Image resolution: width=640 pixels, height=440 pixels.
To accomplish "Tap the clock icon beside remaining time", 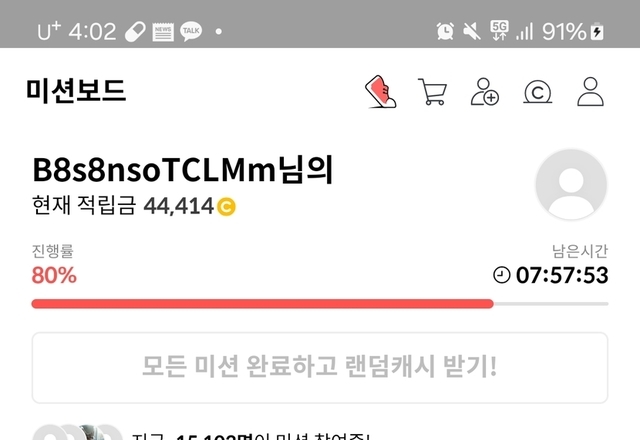I will pos(502,275).
